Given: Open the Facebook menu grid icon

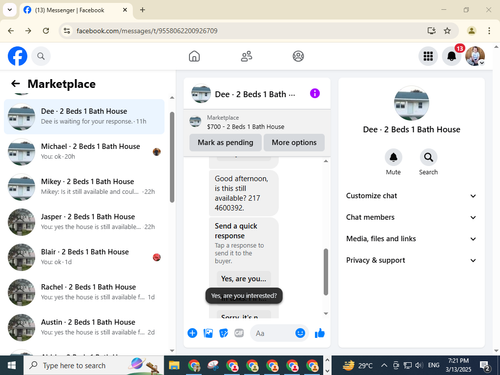Looking at the screenshot, I should point(428,56).
